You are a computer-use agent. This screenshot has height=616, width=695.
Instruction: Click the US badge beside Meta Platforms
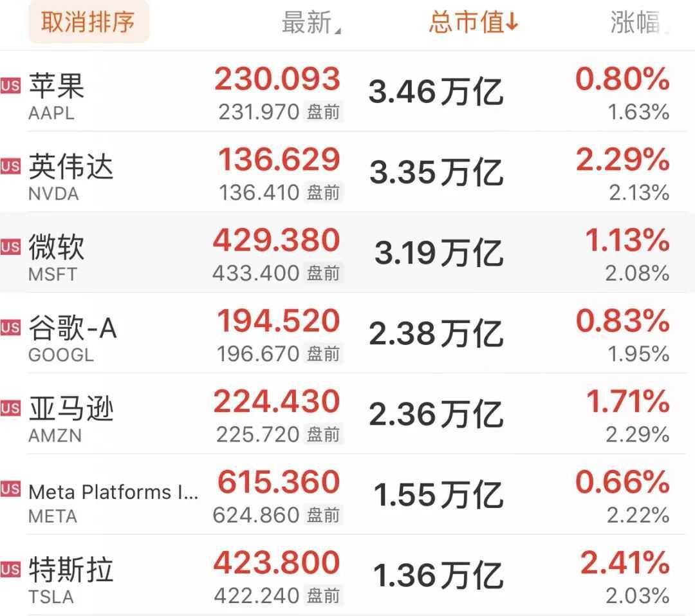[x=10, y=489]
